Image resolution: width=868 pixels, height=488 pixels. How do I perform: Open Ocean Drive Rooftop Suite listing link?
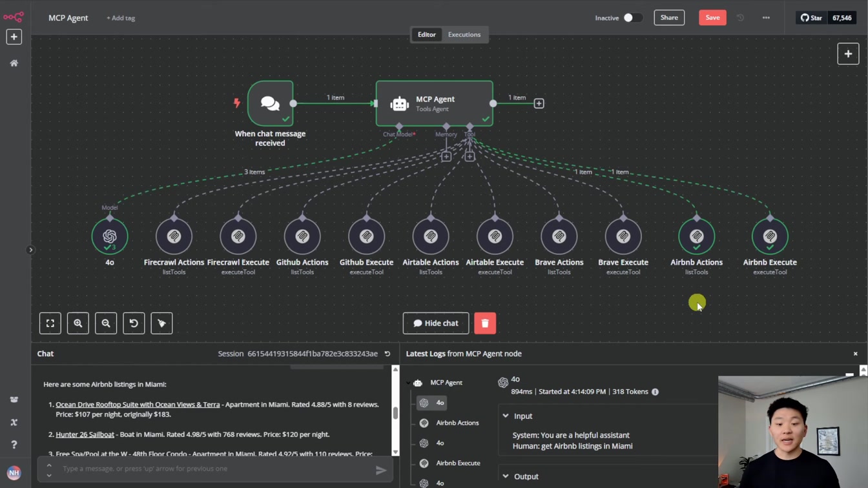[x=138, y=405]
